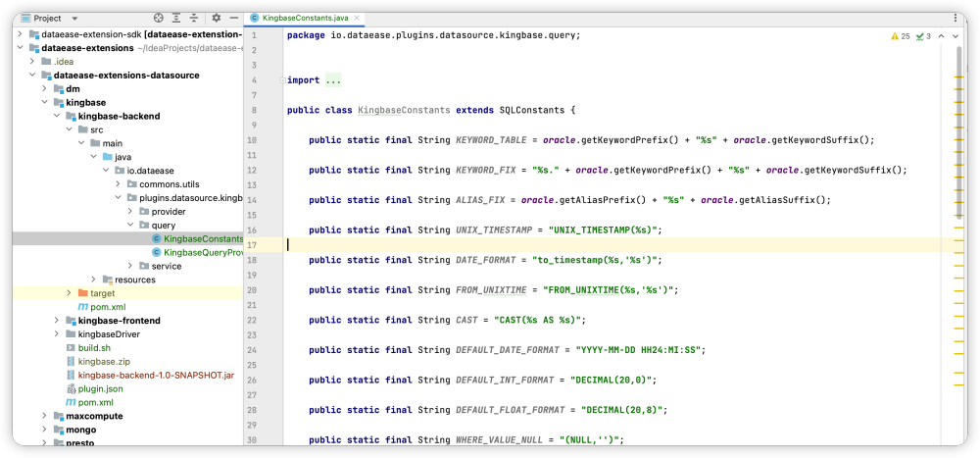Viewport: 980px width, 458px height.
Task: Expand the dm module chevron
Action: pos(45,89)
